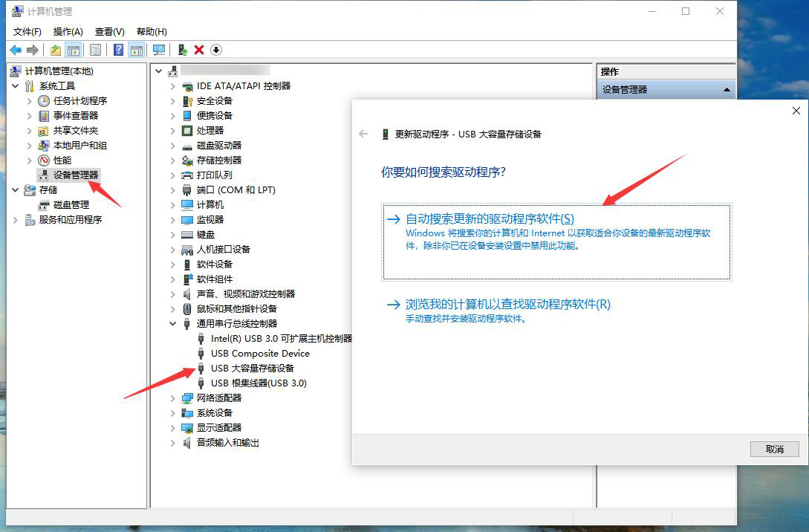Expand the 服务和应用程序 node
Image resolution: width=809 pixels, height=532 pixels.
coord(16,221)
